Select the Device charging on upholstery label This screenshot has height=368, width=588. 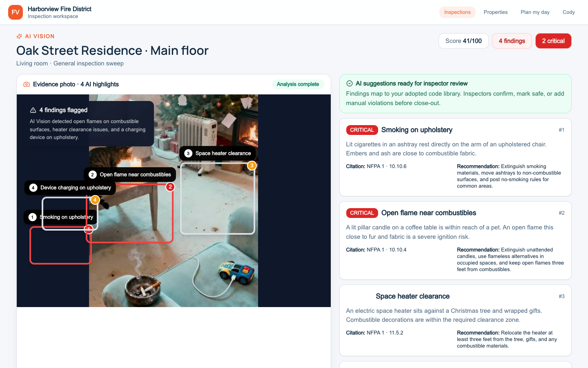pyautogui.click(x=70, y=188)
